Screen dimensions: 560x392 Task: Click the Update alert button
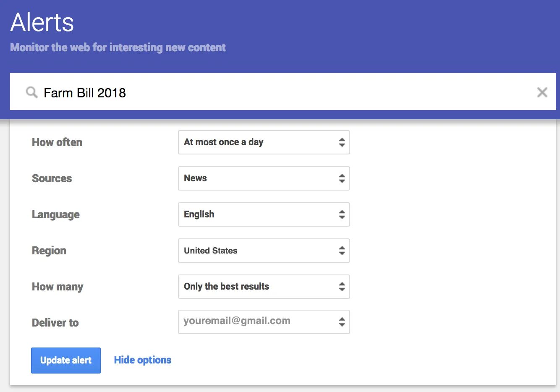(66, 361)
